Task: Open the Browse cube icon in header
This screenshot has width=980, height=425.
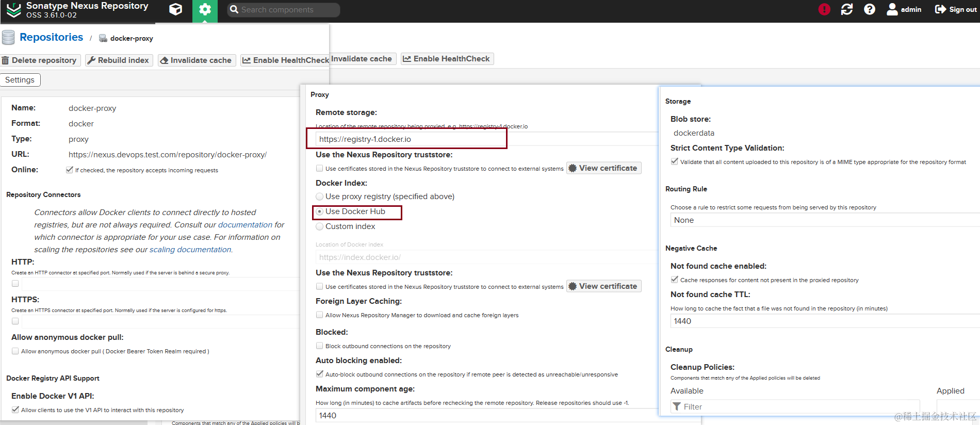Action: [x=175, y=9]
